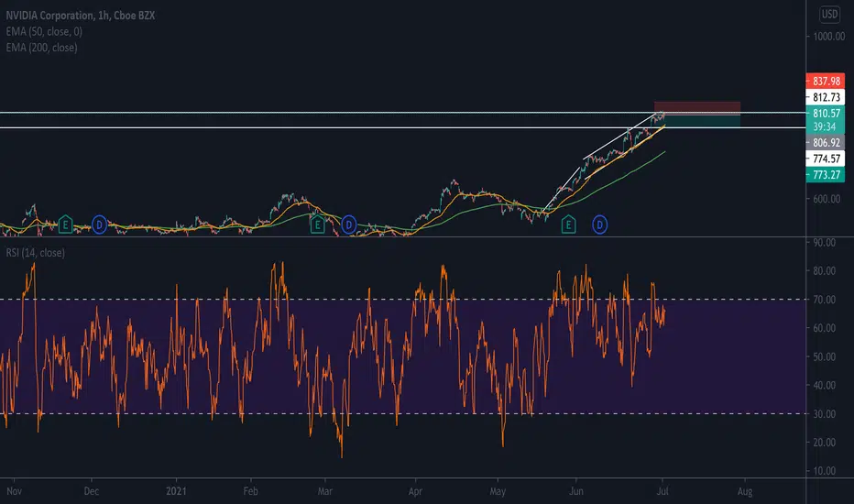The image size is (854, 504).
Task: Click the RSI 30.00 axis level
Action: [x=824, y=414]
